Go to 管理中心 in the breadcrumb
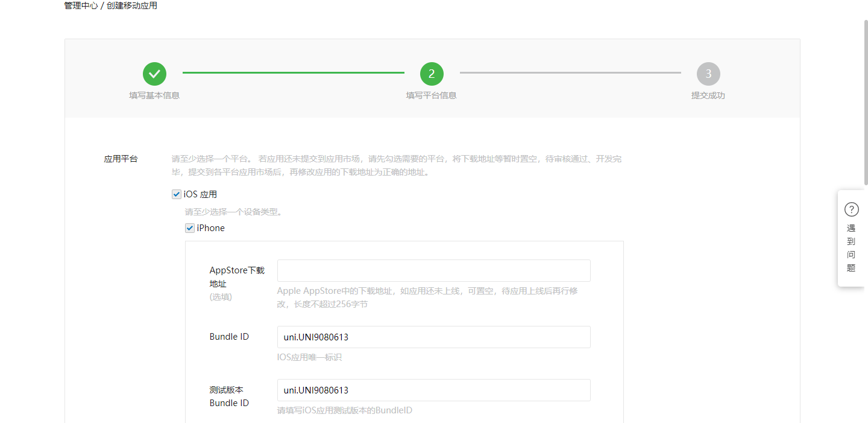Screen dimensions: 868x423 point(81,6)
